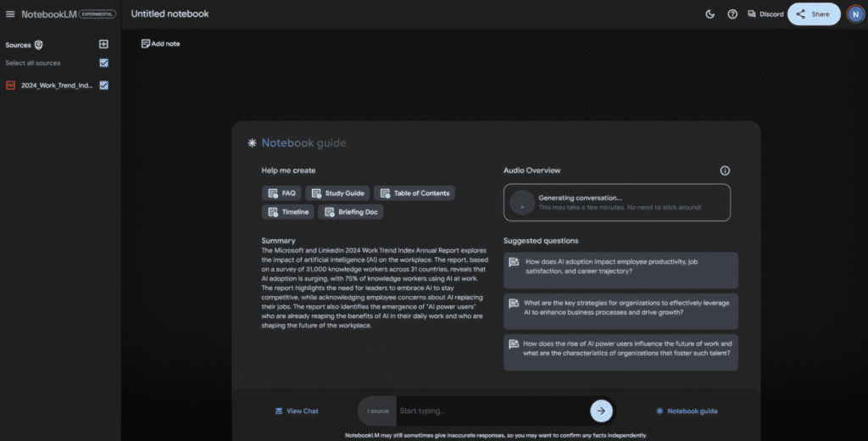Click the Sources panel heading

[19, 45]
